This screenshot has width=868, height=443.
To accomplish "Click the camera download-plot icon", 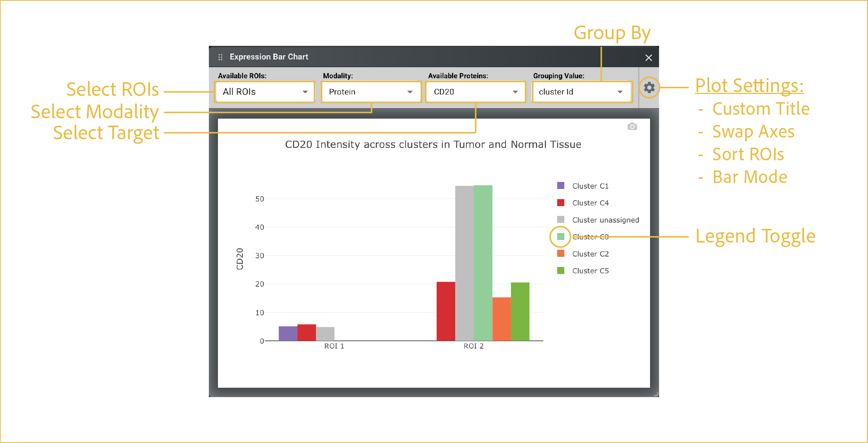I will (632, 126).
